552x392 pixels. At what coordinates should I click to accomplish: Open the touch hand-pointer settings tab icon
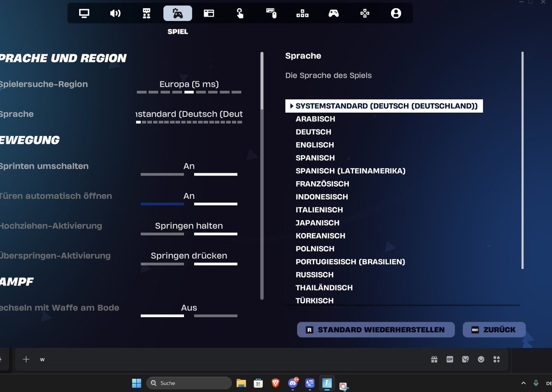pyautogui.click(x=240, y=13)
